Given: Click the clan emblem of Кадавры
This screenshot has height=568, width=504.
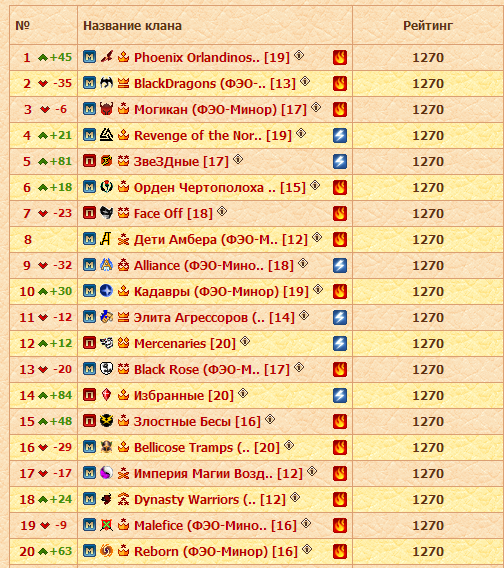Looking at the screenshot, I should pyautogui.click(x=106, y=291).
